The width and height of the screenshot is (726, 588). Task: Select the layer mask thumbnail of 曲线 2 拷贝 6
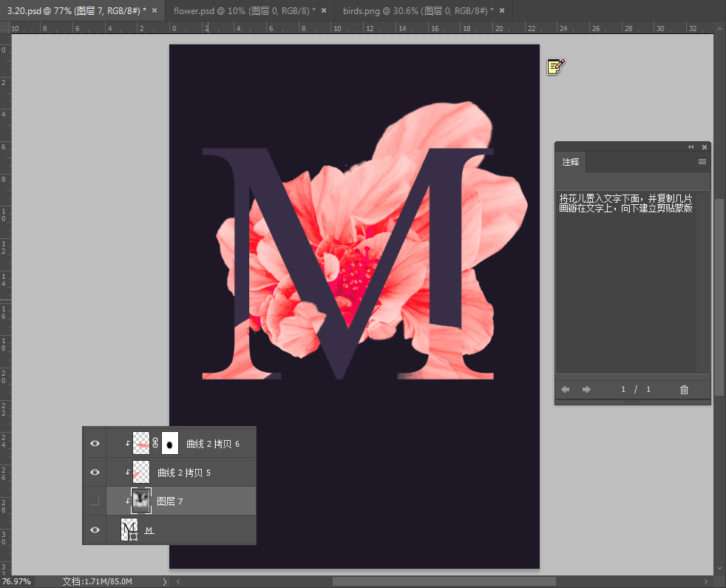pos(170,444)
